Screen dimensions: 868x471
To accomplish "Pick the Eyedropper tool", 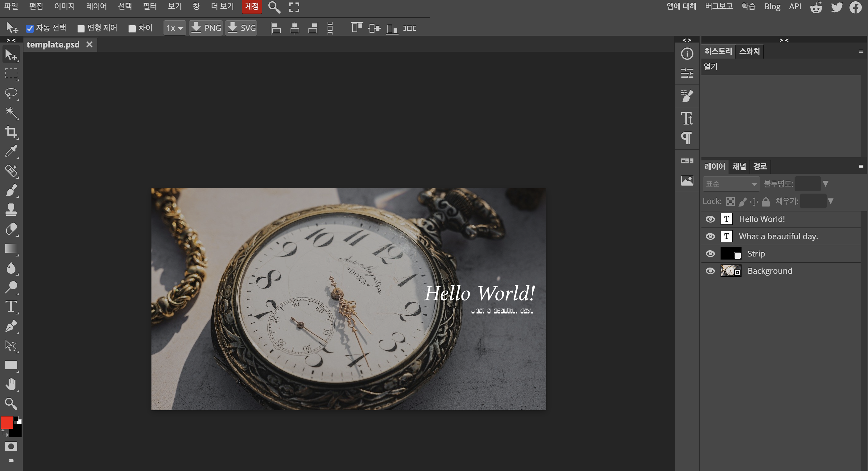I will click(11, 151).
